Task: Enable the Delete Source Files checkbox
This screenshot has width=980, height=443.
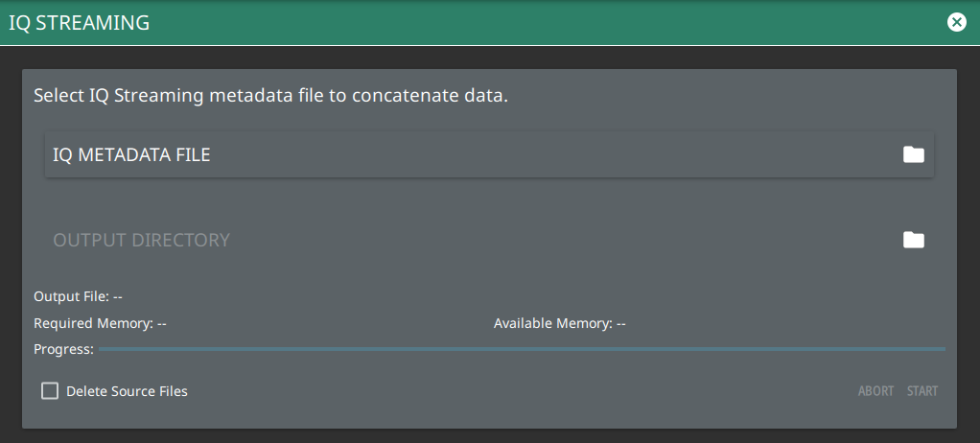Action: coord(50,391)
